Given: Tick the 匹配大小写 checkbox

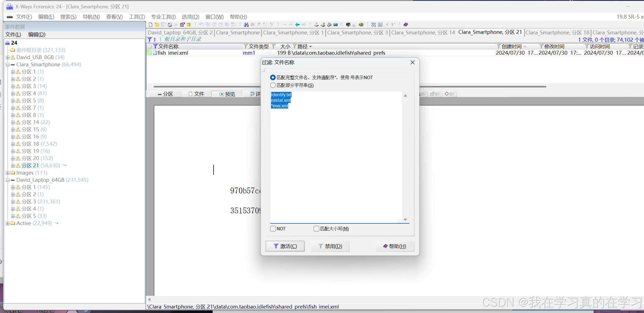Looking at the screenshot, I should click(316, 229).
